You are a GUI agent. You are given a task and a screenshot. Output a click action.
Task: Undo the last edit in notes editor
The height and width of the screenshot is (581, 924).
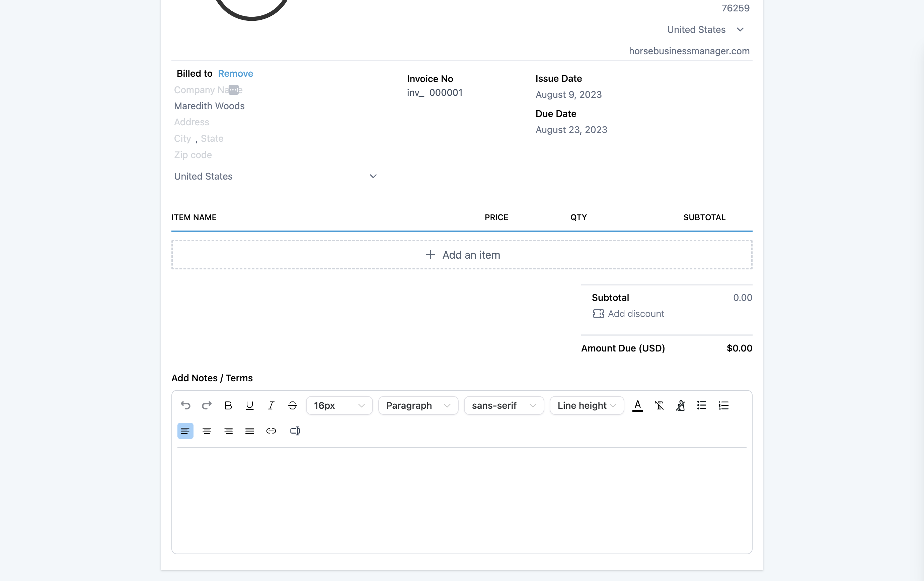[x=185, y=405]
